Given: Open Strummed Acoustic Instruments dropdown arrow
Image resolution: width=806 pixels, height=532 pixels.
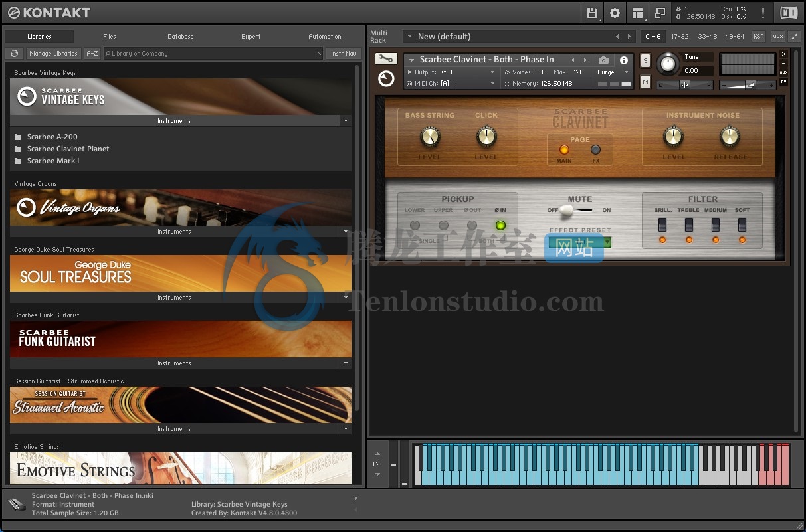Looking at the screenshot, I should 345,429.
